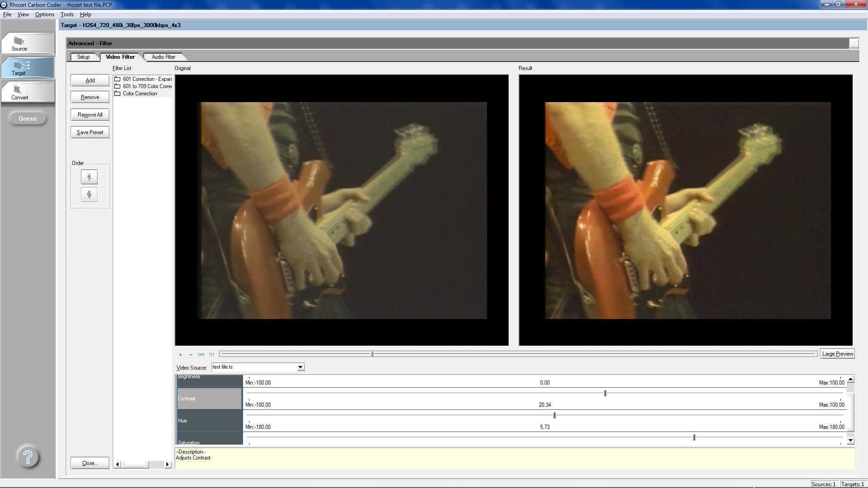Move selected filter up in order
The width and height of the screenshot is (868, 488).
tap(89, 177)
